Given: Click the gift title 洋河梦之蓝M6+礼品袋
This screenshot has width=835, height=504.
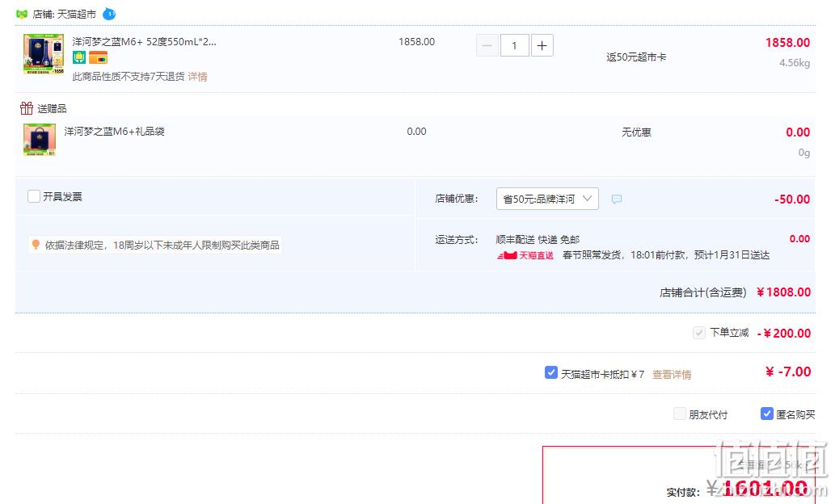Looking at the screenshot, I should (115, 132).
